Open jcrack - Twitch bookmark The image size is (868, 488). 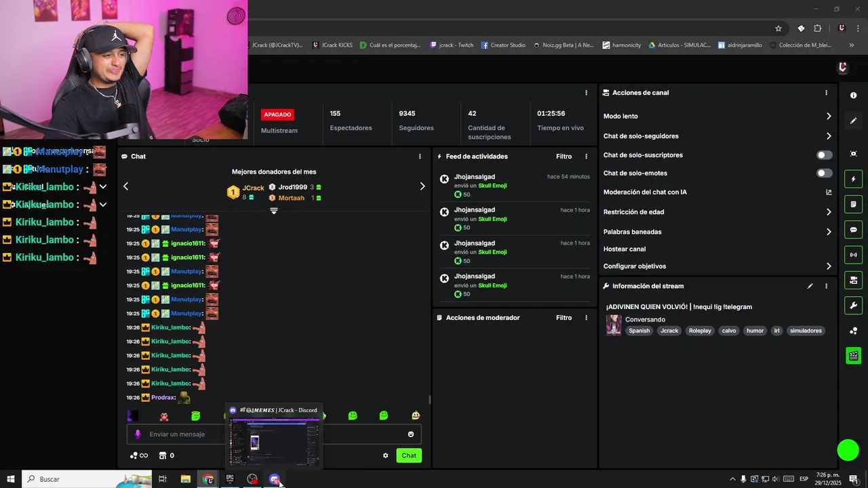[x=452, y=45]
